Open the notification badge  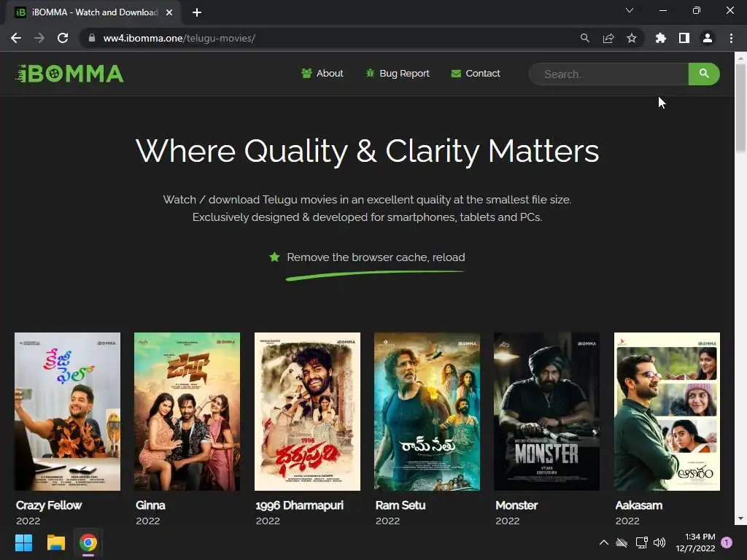point(727,542)
